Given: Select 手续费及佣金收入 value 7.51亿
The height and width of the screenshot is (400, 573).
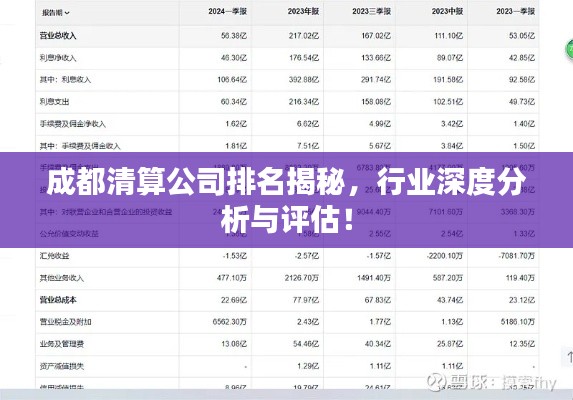Looking at the screenshot, I should coord(308,146).
